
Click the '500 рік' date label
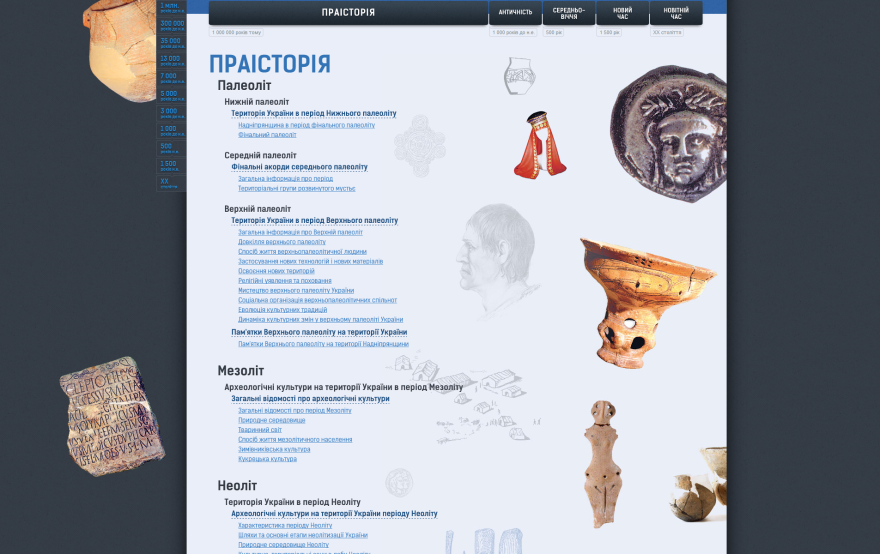click(x=553, y=33)
